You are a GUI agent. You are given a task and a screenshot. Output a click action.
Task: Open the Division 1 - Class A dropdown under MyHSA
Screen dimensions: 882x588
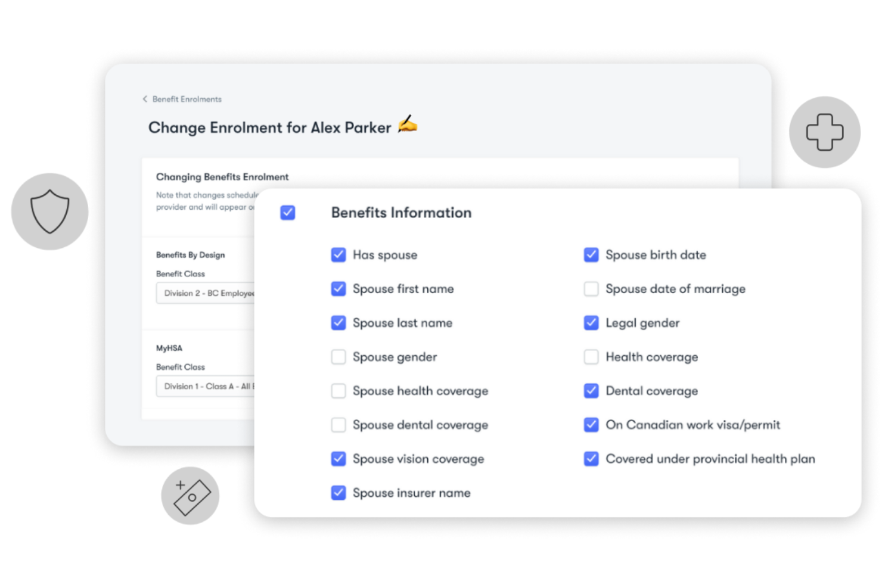[206, 386]
